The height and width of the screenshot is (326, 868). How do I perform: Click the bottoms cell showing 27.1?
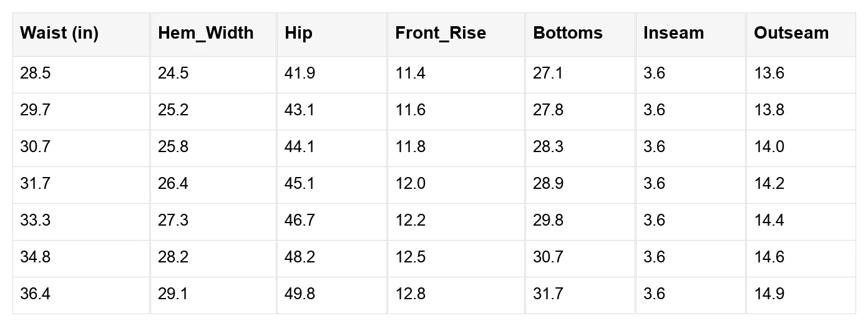pyautogui.click(x=580, y=75)
